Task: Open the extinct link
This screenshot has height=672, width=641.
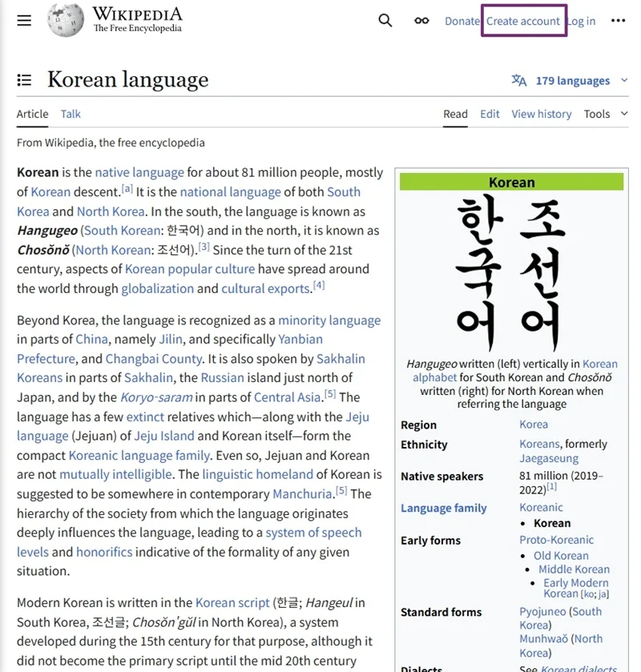Action: coord(145,417)
